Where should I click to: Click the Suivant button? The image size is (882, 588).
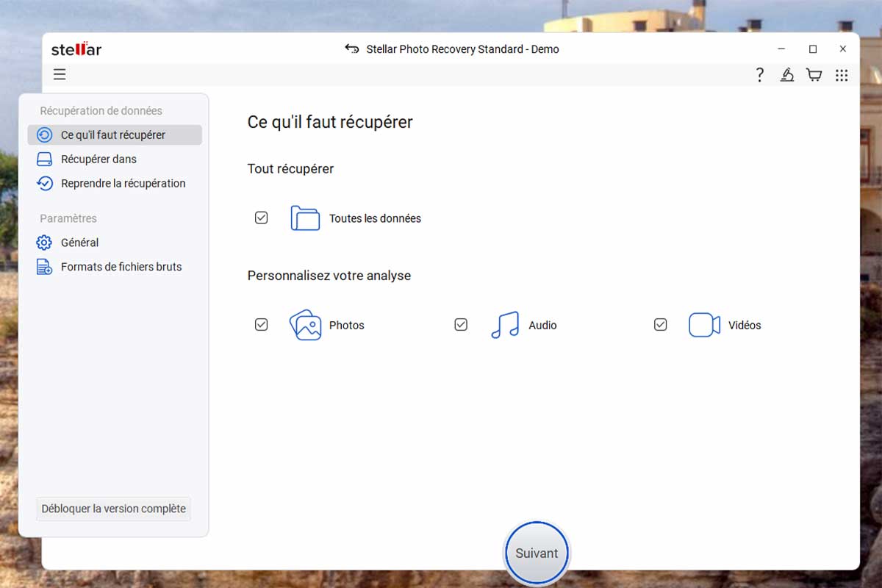(537, 553)
